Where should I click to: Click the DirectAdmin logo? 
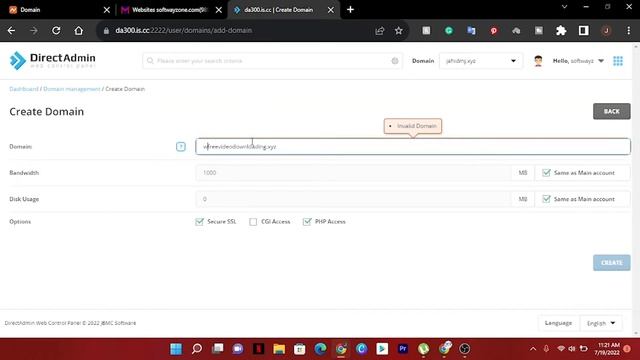[x=53, y=60]
